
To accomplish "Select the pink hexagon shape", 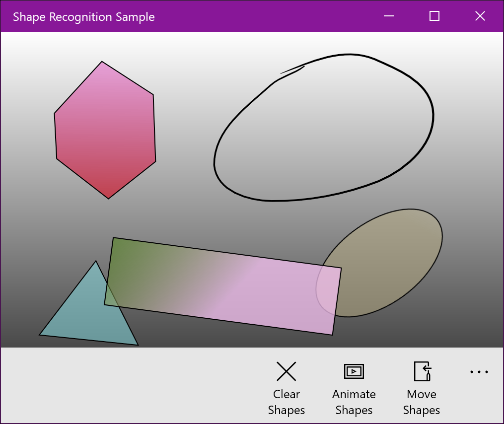I will click(x=104, y=129).
